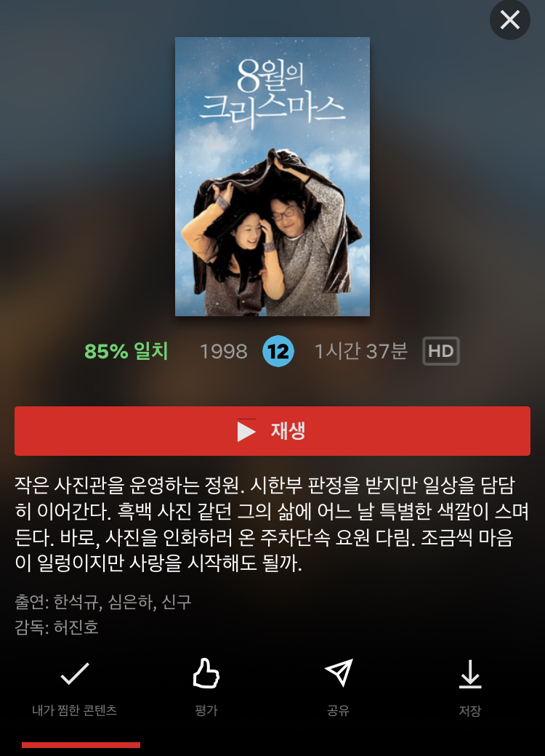
Task: Click the 출연 cast line
Action: [x=103, y=602]
